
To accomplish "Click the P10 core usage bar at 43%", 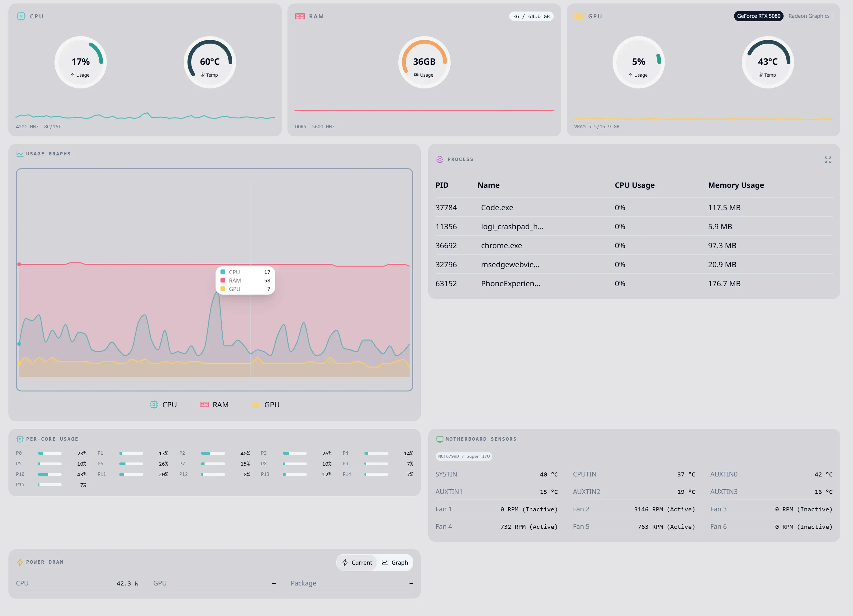I will (x=50, y=474).
